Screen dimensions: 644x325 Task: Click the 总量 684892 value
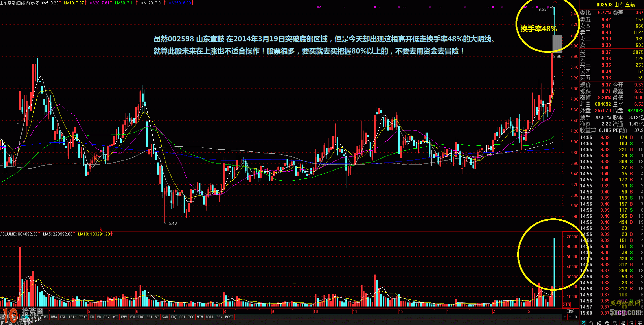(x=603, y=104)
